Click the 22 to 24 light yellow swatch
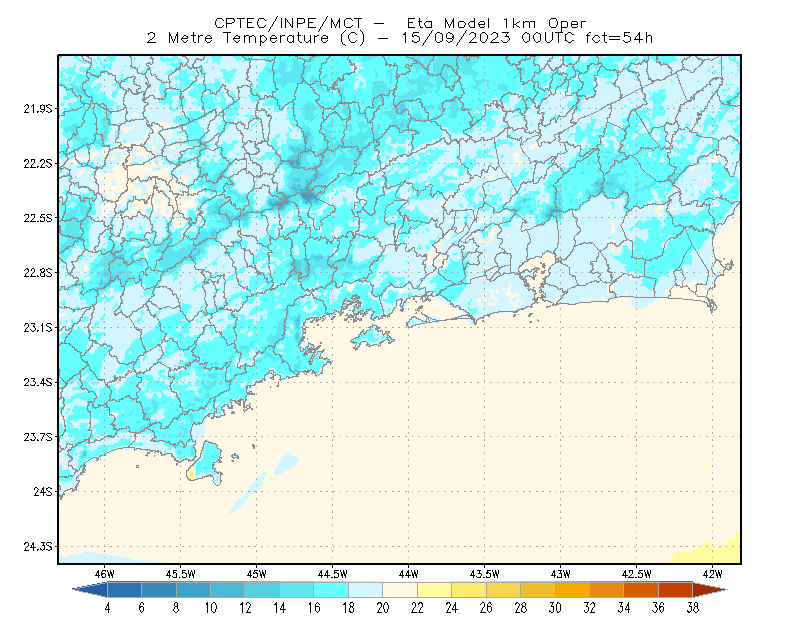Image resolution: width=800 pixels, height=618 pixels. pyautogui.click(x=435, y=590)
